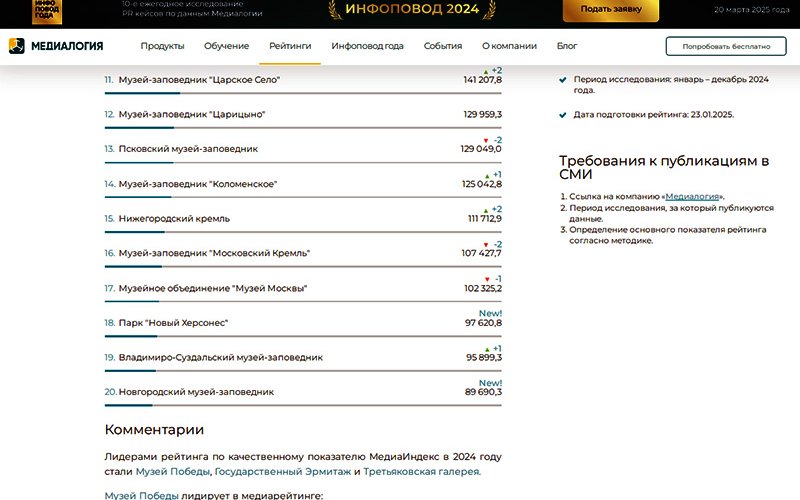Click the New! label for Новгородский музей-заповедник
The height and width of the screenshot is (500, 800).
click(490, 383)
